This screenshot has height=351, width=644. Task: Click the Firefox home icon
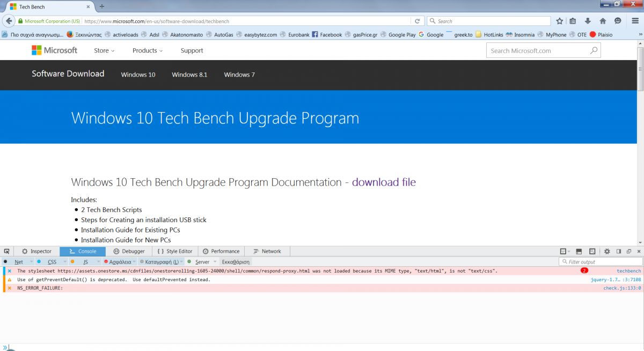603,21
